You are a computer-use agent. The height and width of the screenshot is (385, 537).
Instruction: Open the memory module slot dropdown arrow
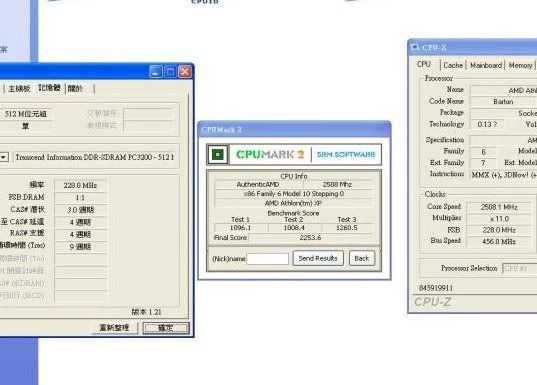coord(4,157)
